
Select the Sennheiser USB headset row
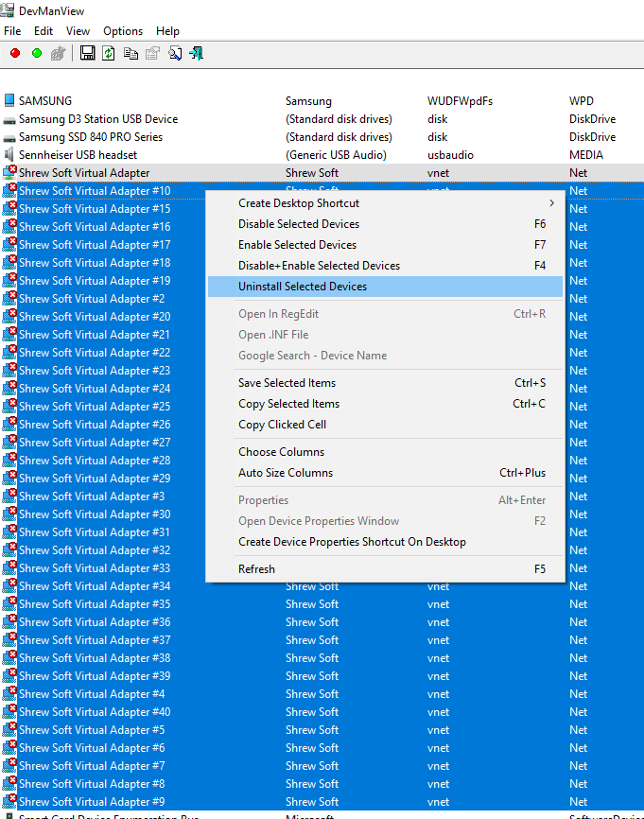78,155
